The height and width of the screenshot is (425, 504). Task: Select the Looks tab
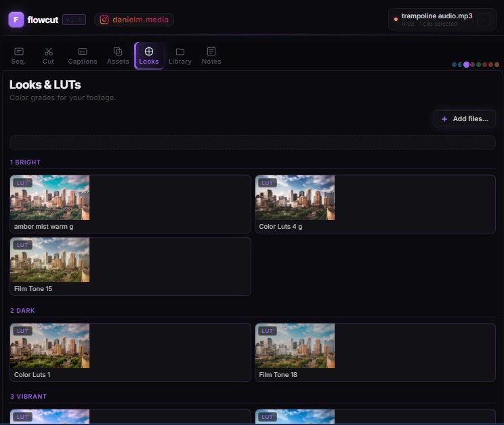149,56
